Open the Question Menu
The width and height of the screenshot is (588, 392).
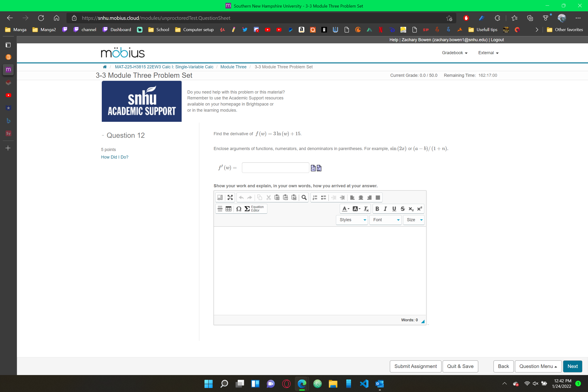538,366
